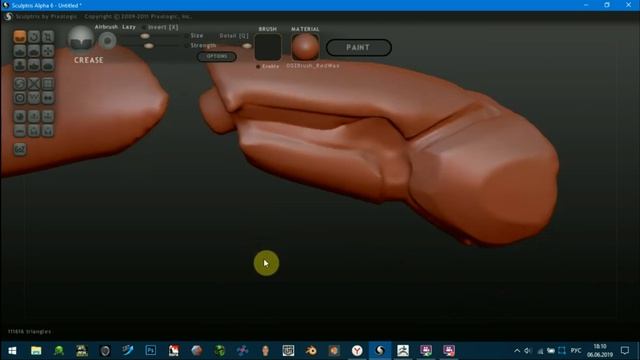This screenshot has height=360, width=640.
Task: Open the OPTIONS button
Action: coord(217,56)
